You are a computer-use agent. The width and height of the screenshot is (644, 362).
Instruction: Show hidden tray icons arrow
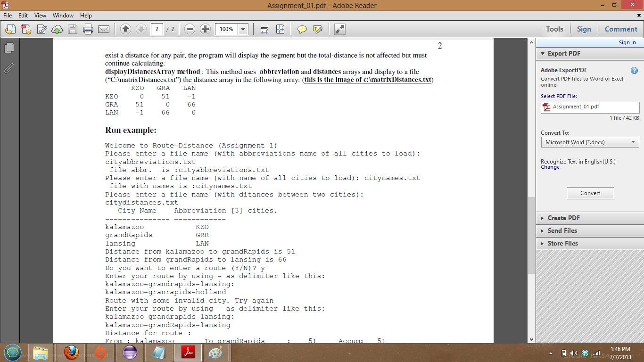click(551, 353)
